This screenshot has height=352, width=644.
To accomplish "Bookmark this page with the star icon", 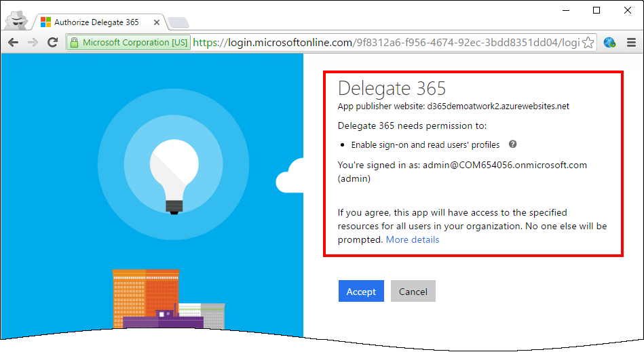I will pyautogui.click(x=588, y=42).
